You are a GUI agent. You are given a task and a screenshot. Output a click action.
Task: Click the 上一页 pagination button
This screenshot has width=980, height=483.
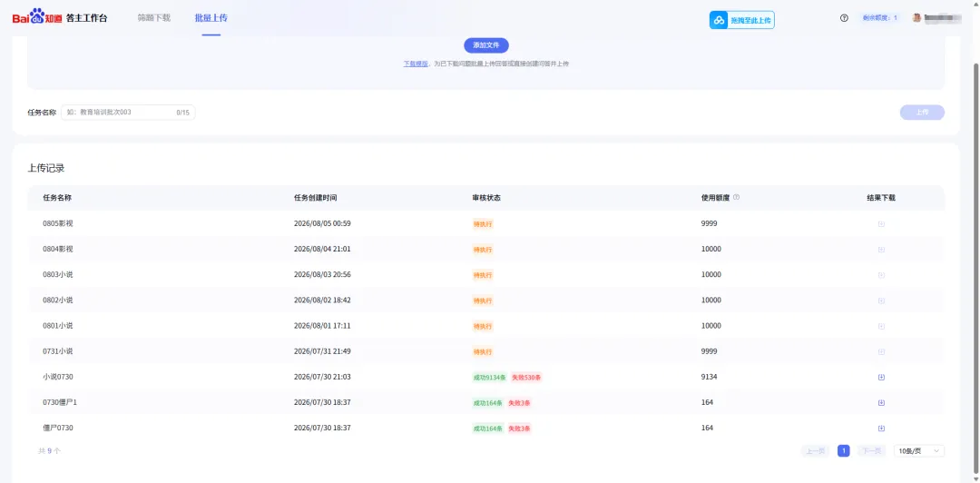815,451
